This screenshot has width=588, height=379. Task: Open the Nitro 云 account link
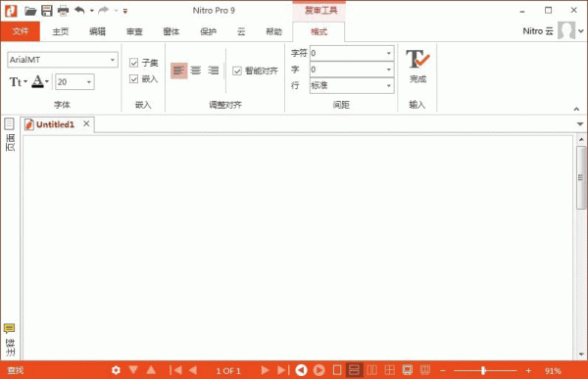538,31
